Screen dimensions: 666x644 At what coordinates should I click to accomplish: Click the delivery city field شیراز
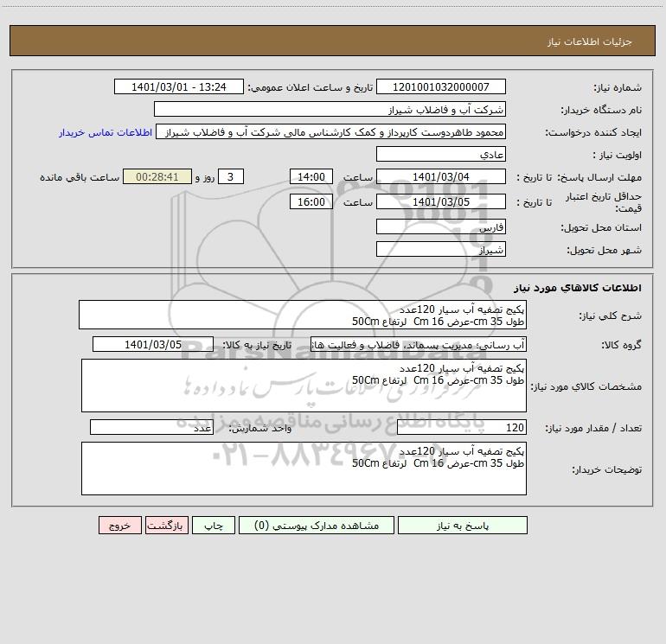point(441,249)
